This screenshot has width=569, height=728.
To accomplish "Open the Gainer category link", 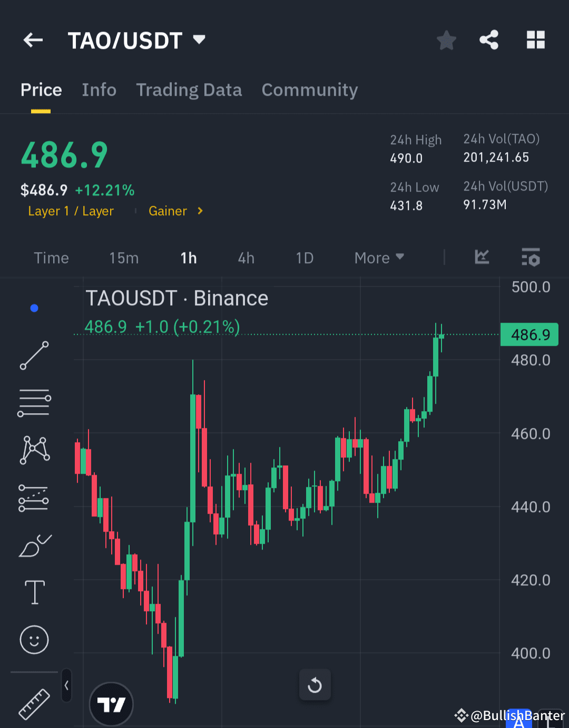I will 168,211.
